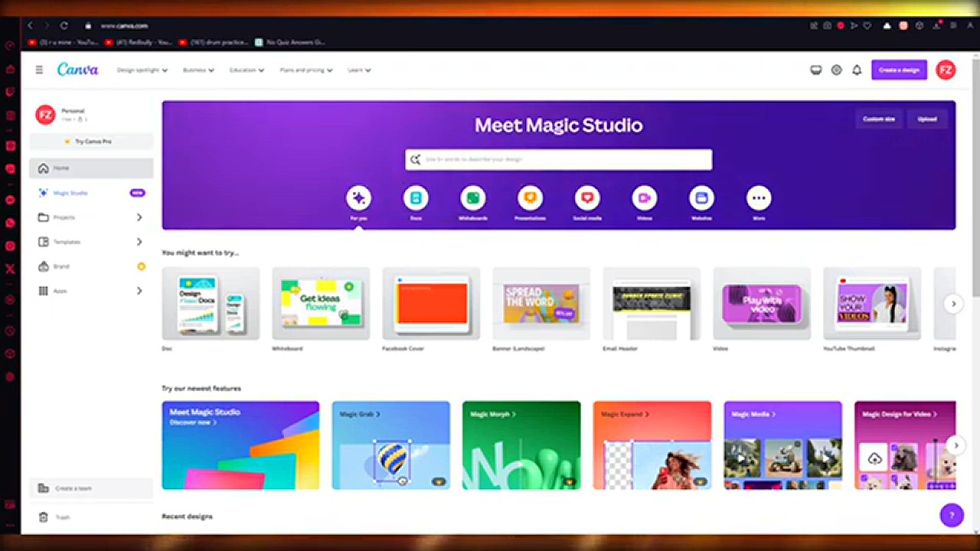Select Projects in the sidebar
980x551 pixels.
tap(91, 217)
